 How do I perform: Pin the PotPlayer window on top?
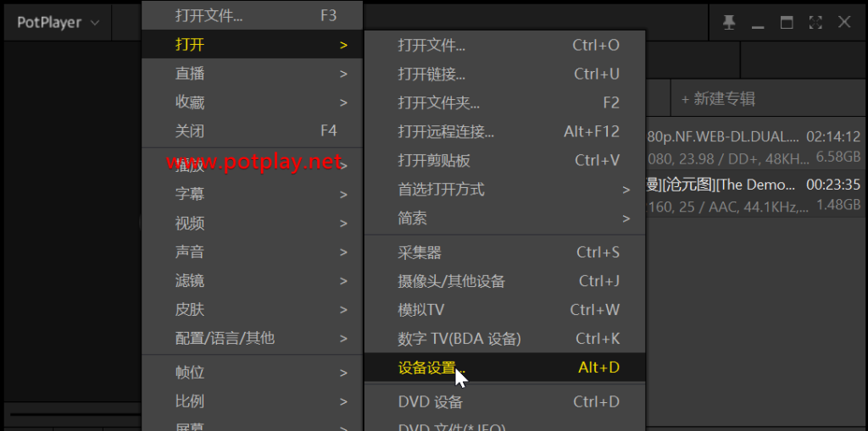point(729,23)
